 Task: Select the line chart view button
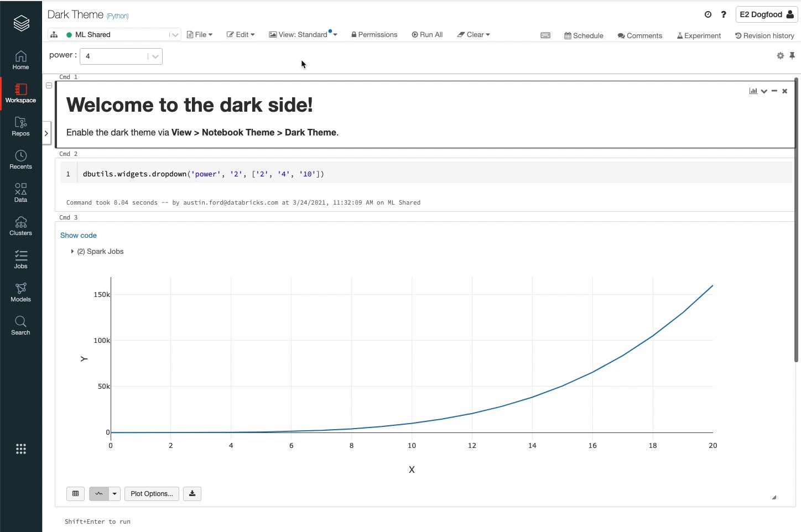(x=99, y=494)
